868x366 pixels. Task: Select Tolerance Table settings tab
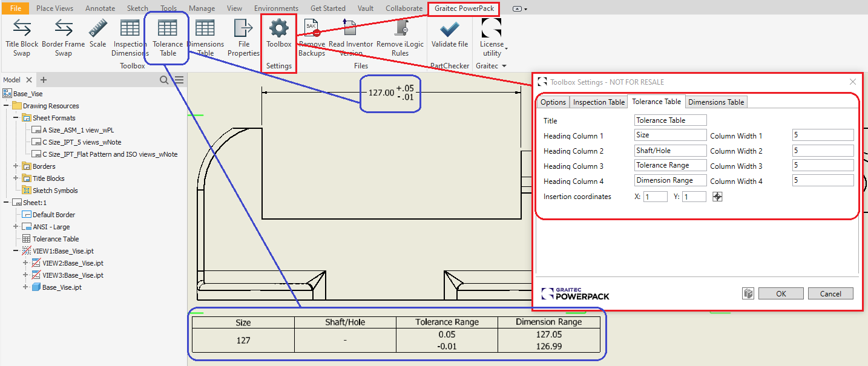click(656, 102)
